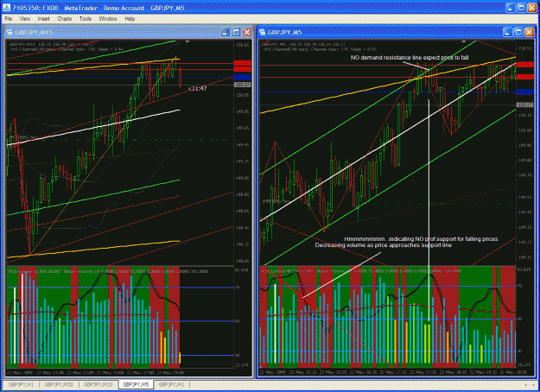Image resolution: width=540 pixels, height=392 pixels.
Task: Click the gray current price label on M15 axis
Action: pos(243,85)
